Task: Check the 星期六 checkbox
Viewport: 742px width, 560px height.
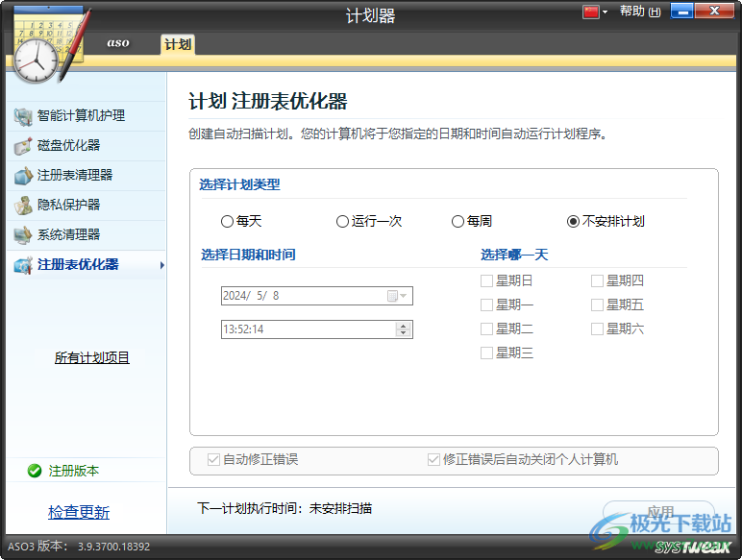Action: (597, 329)
